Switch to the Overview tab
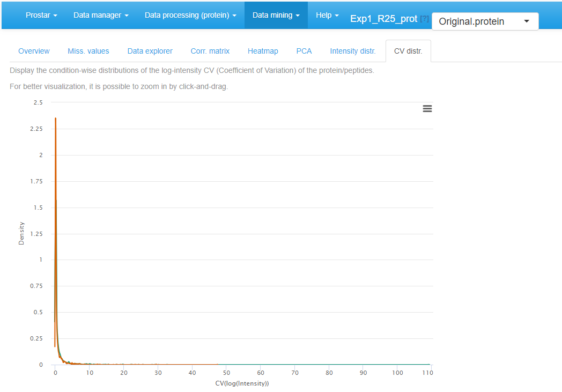This screenshot has width=562, height=392. pos(34,50)
